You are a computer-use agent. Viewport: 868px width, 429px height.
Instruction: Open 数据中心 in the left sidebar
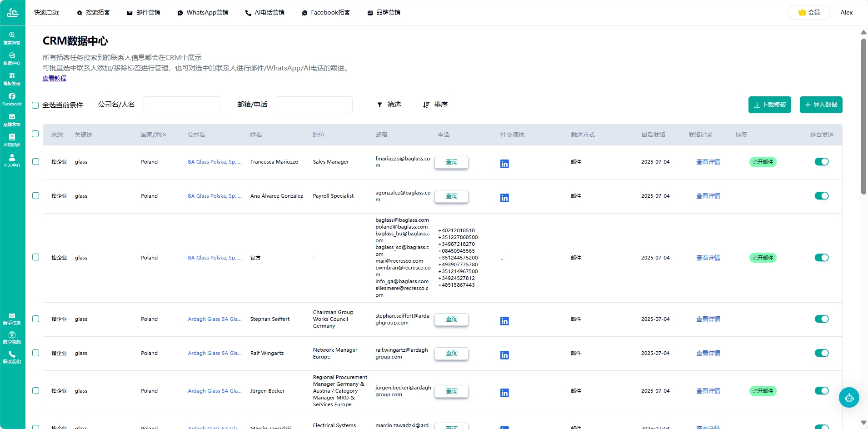point(12,59)
